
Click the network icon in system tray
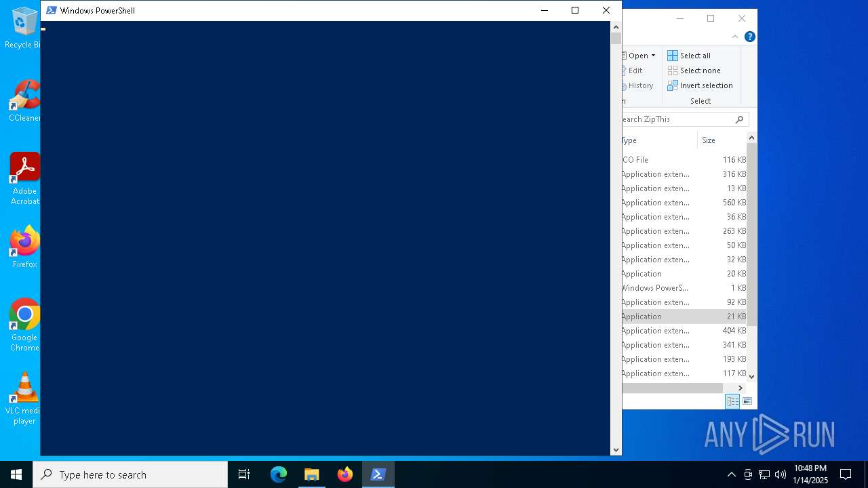pos(764,474)
